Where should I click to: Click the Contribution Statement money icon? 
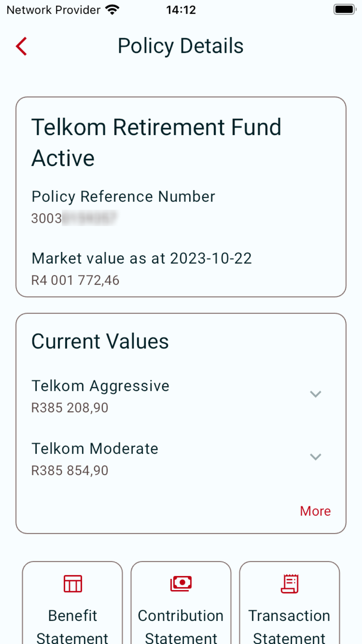[181, 583]
